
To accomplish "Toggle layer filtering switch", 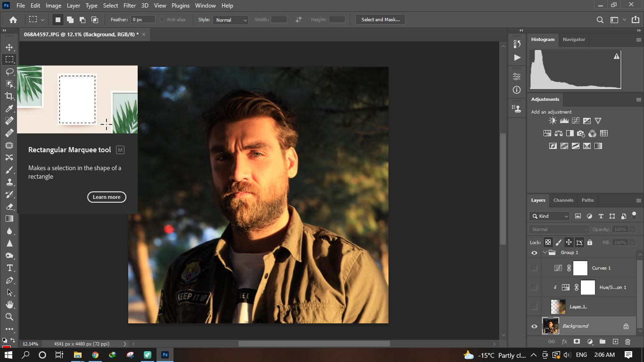I will click(x=634, y=215).
